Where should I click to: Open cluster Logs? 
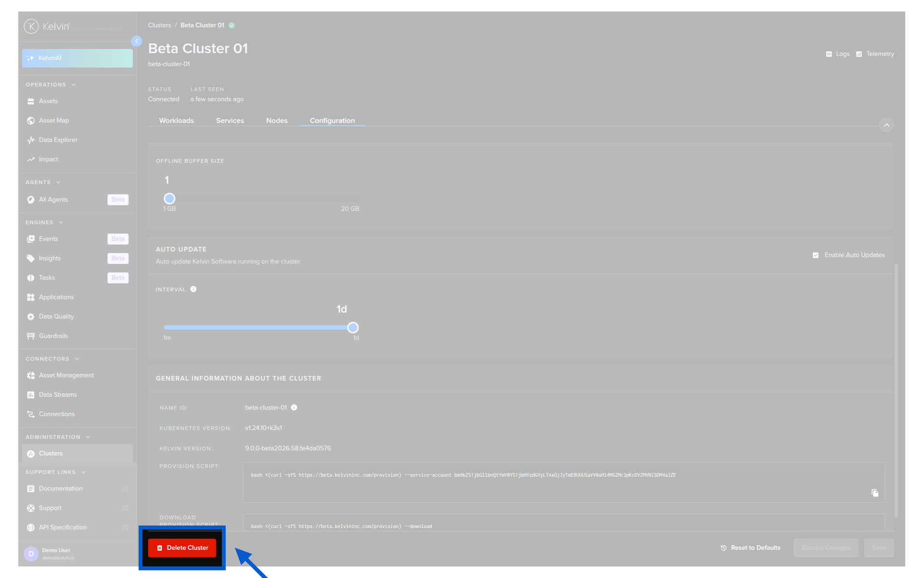pos(838,54)
